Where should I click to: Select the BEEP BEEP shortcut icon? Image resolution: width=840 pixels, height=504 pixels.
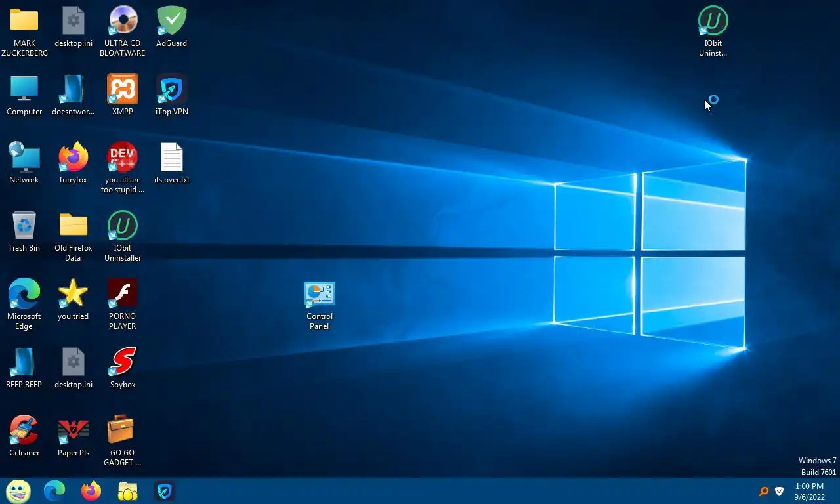pos(24,362)
